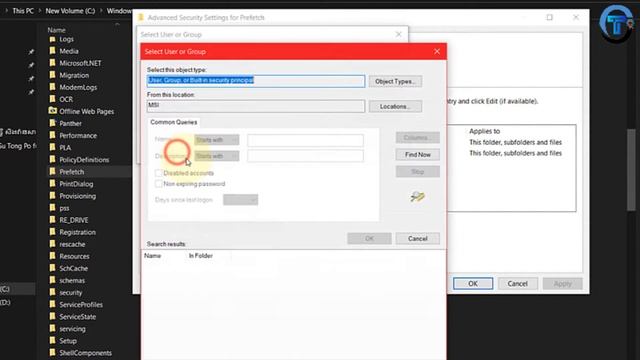Click This PC in the address breadcrumb
Viewport: 640px width, 360px height.
point(23,11)
